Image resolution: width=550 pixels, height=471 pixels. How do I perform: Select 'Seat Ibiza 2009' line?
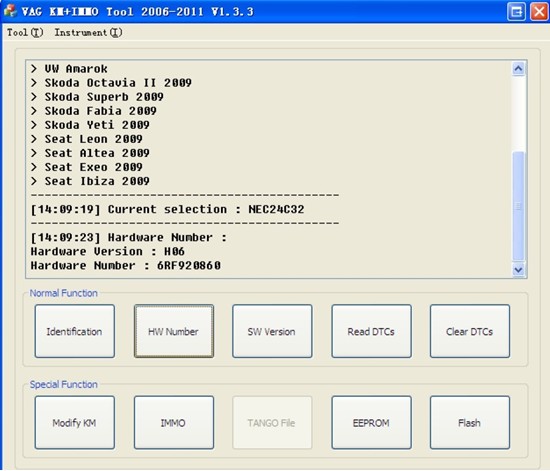pos(90,181)
